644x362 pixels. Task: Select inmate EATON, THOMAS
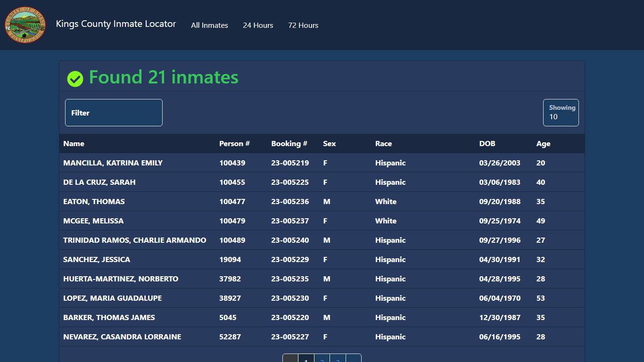click(x=94, y=202)
